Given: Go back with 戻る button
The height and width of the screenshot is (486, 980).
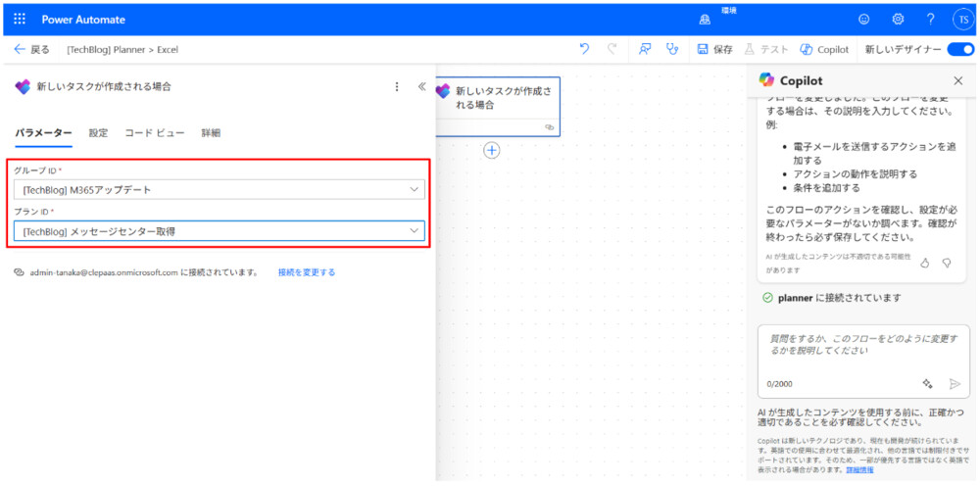Looking at the screenshot, I should (32, 49).
